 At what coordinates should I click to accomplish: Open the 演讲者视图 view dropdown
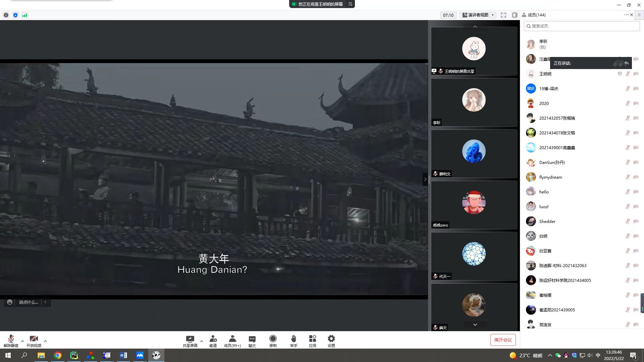pos(478,15)
